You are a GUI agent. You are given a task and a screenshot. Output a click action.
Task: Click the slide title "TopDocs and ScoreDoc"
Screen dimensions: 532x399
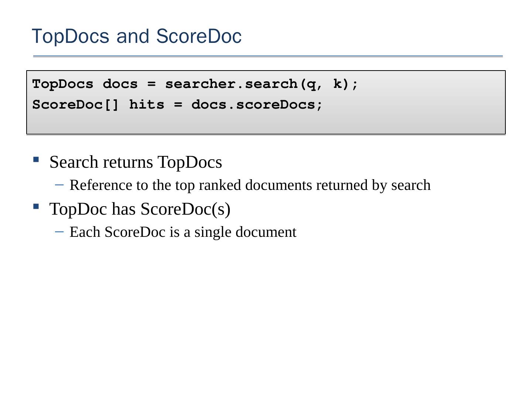(x=137, y=36)
